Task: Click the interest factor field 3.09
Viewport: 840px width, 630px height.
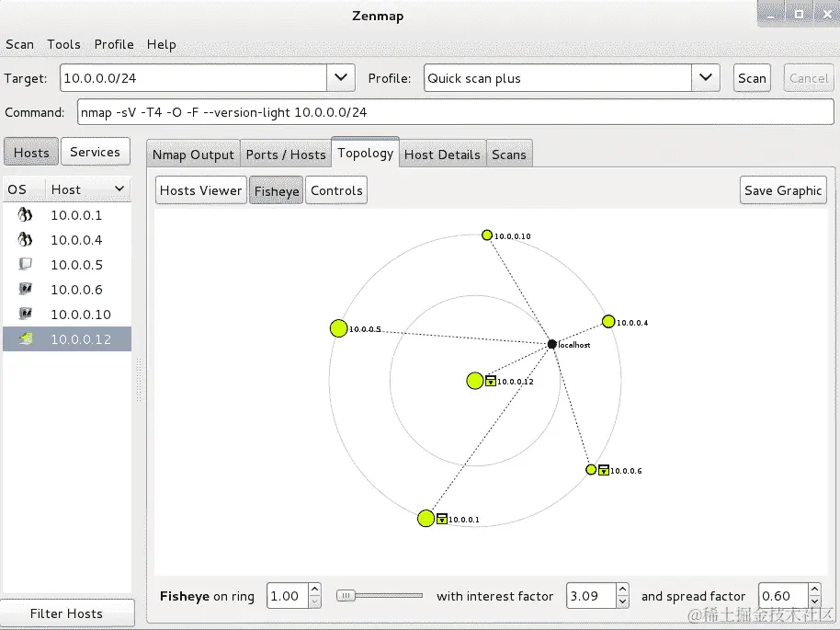Action: pos(591,596)
